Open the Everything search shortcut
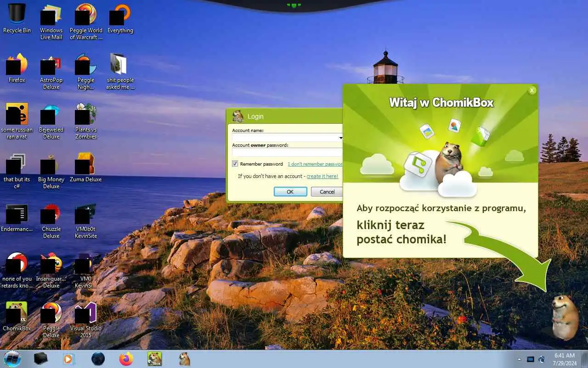 [x=120, y=18]
